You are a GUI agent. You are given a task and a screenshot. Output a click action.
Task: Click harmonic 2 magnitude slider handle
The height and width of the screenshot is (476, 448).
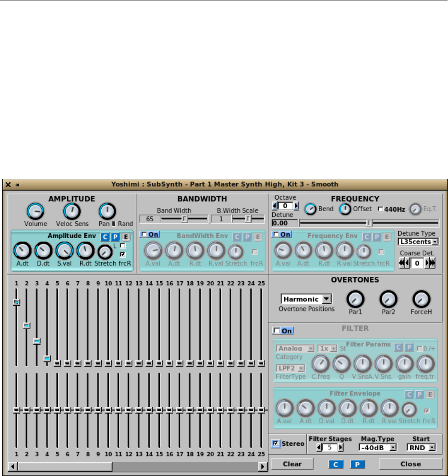27,326
